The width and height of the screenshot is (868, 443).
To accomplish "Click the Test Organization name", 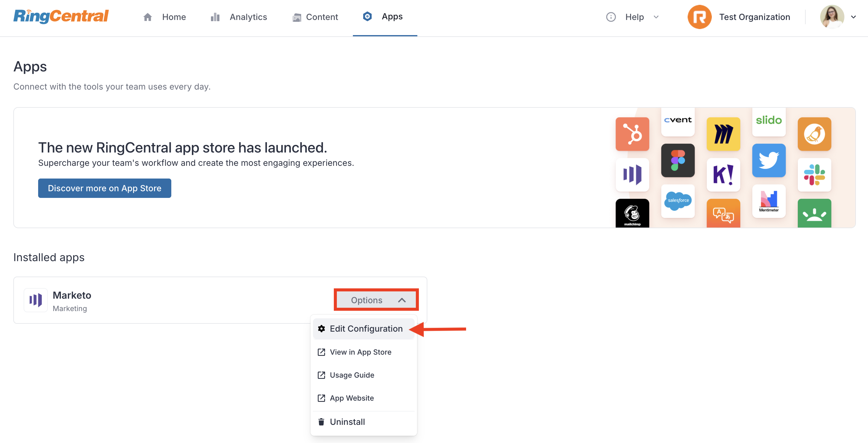I will (x=755, y=17).
